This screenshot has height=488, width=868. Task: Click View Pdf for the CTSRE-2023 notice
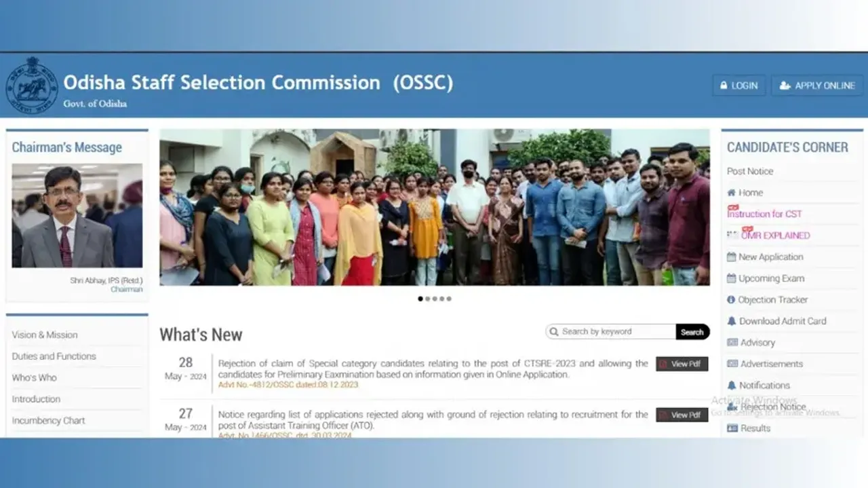[x=682, y=364]
